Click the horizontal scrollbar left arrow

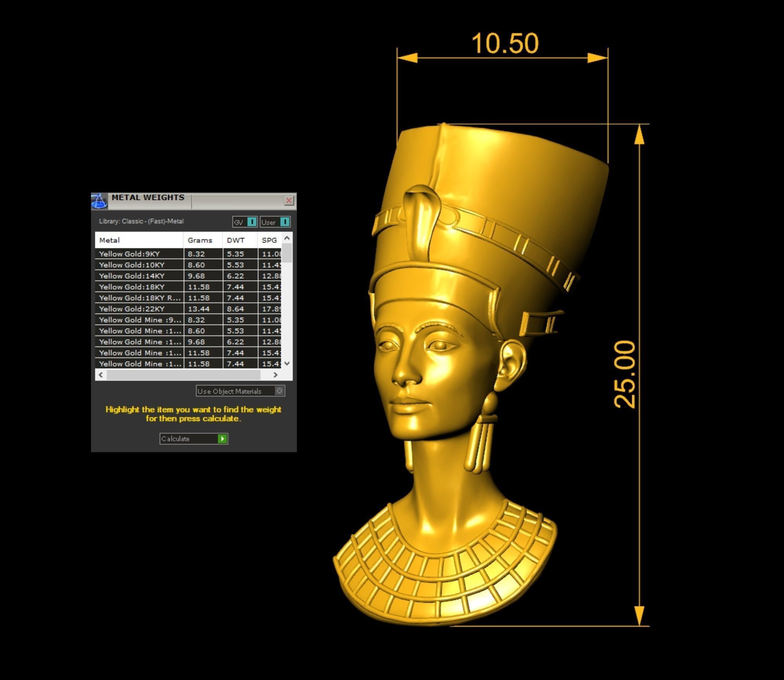(101, 375)
